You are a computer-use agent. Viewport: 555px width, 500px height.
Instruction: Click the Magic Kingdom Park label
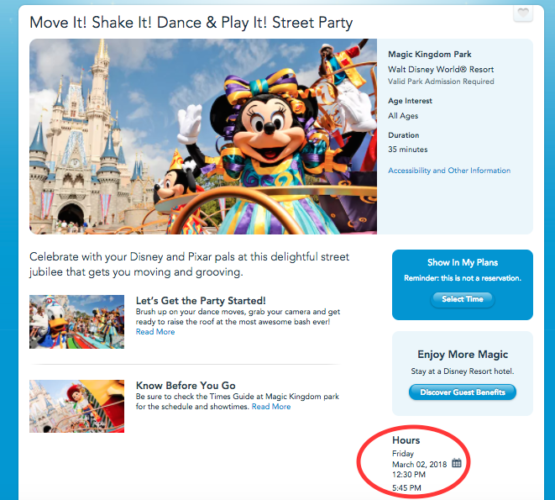coord(429,54)
